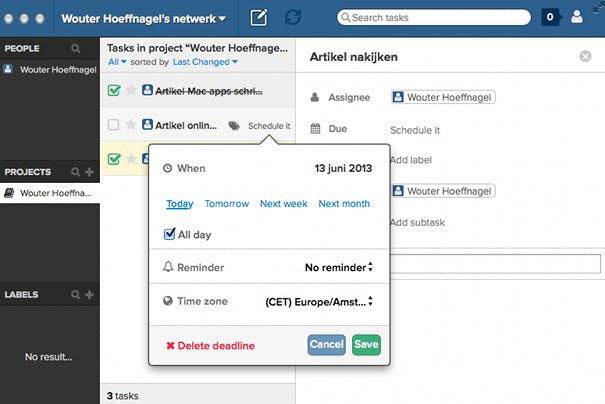
Task: Click the refresh sync icon
Action: click(x=292, y=17)
